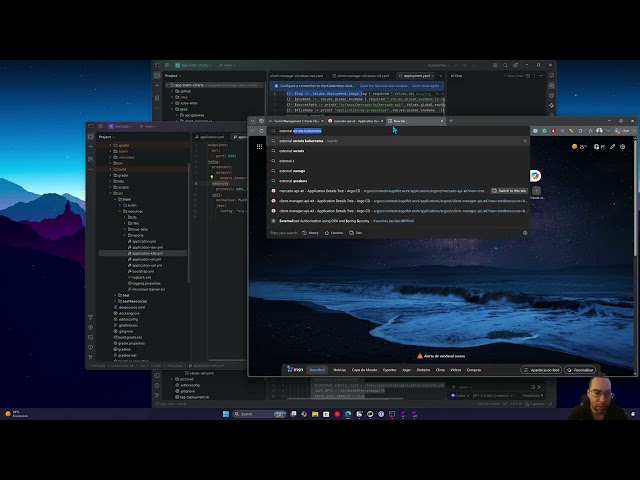Open a new browser tab with plus button
This screenshot has height=480, width=640.
[x=451, y=121]
